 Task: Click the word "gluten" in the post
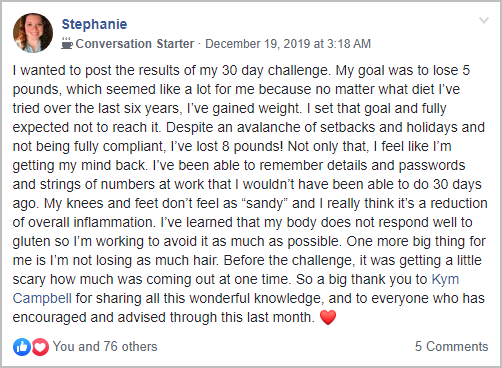point(31,242)
